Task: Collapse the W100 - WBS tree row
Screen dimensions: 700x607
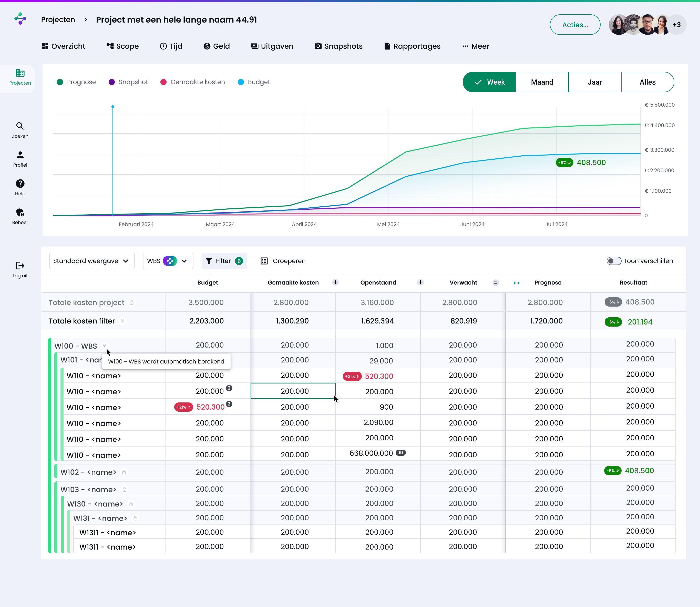Action: coord(76,346)
